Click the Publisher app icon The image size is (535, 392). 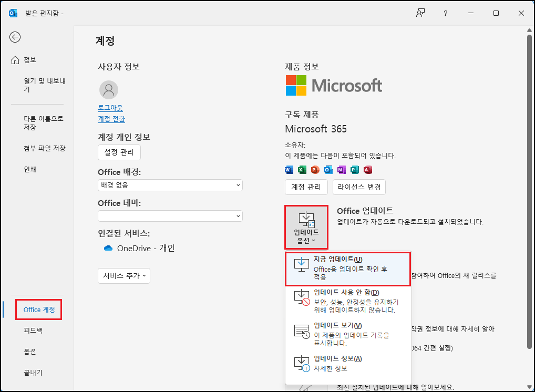tap(355, 170)
